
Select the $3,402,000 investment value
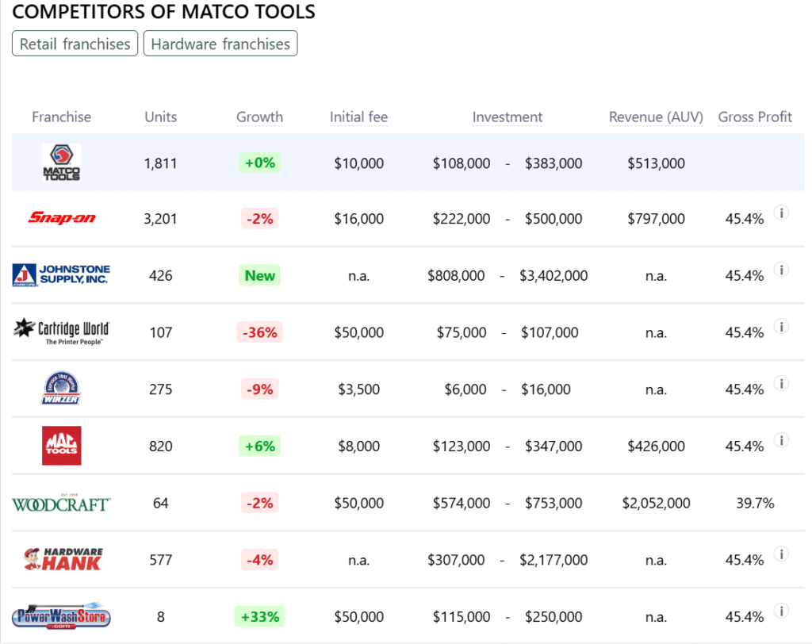[x=553, y=276]
